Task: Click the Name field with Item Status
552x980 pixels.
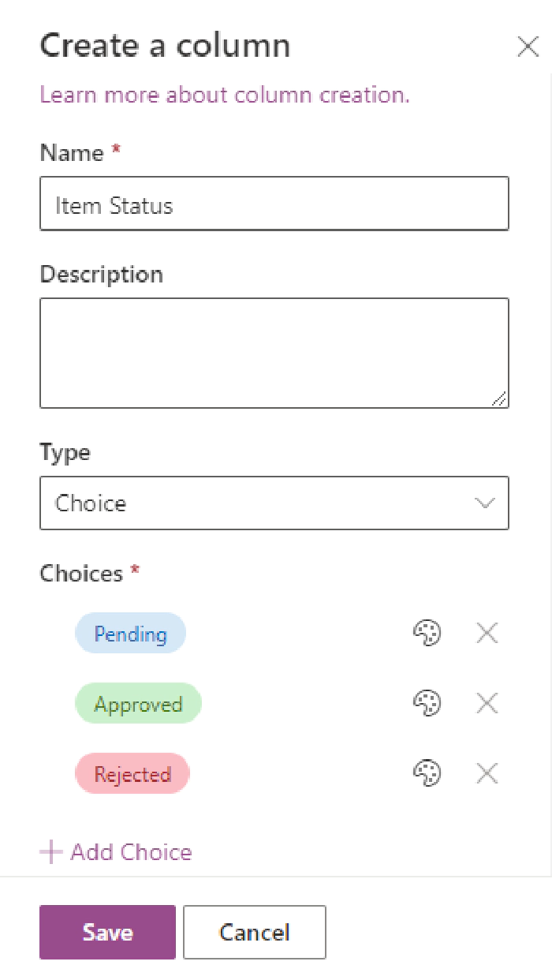Action: (274, 204)
